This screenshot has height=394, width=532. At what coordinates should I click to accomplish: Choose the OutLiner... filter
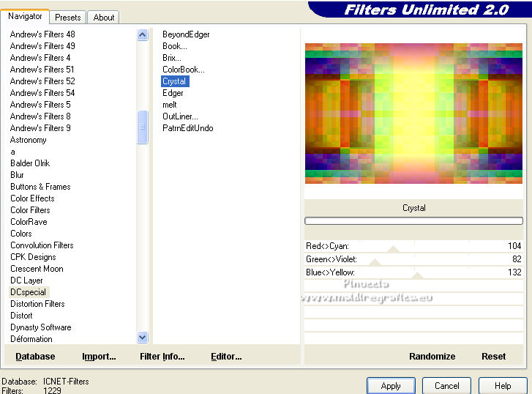pyautogui.click(x=180, y=116)
